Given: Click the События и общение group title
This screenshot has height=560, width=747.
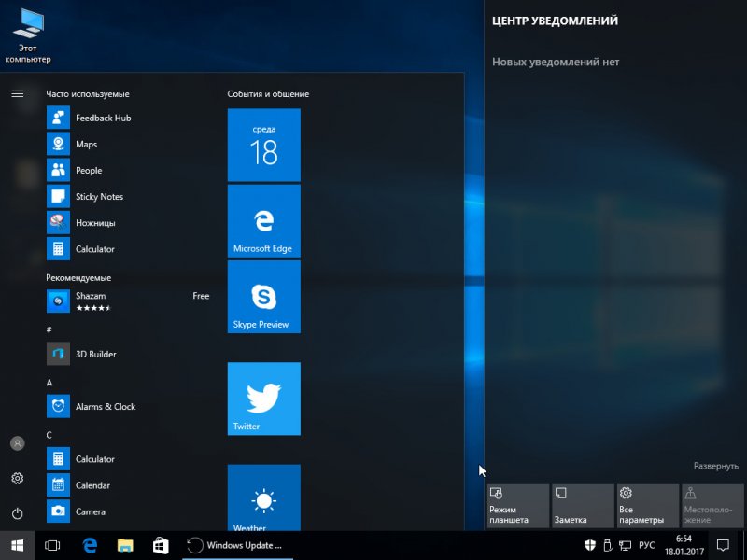Looking at the screenshot, I should coord(268,94).
